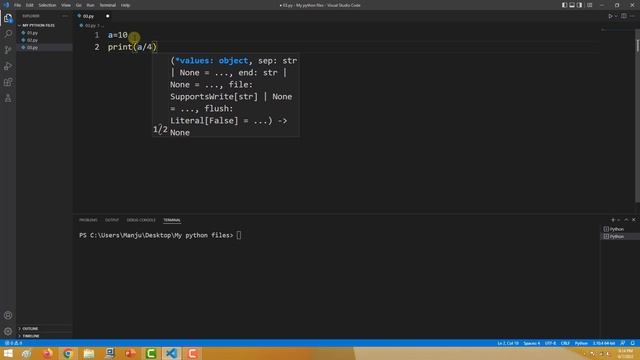Image resolution: width=640 pixels, height=360 pixels.
Task: Maximize the terminal panel with the chevron
Action: pos(626,220)
